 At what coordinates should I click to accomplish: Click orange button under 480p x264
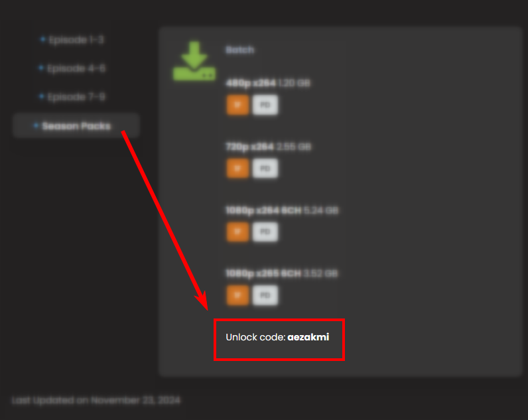point(237,105)
